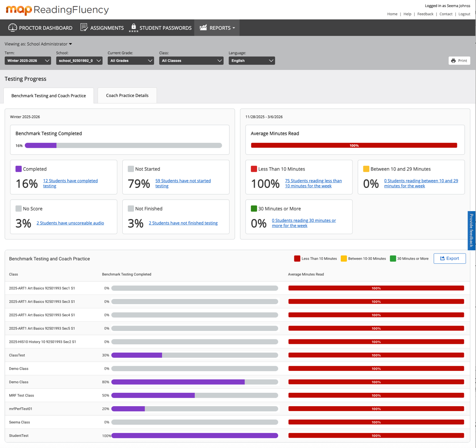476x448 pixels.
Task: Click the red Less Than 10 Minutes legend swatch
Action: 297,258
